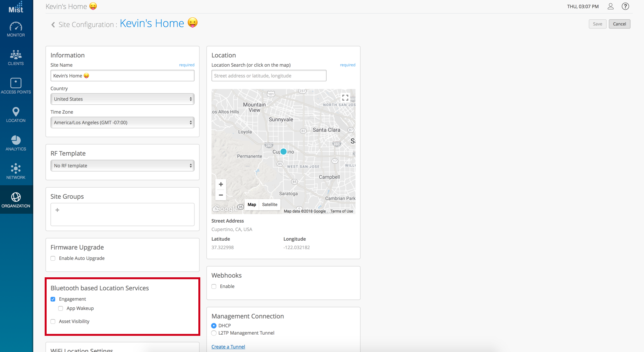Uncheck the Engagement checkbox

(x=53, y=299)
